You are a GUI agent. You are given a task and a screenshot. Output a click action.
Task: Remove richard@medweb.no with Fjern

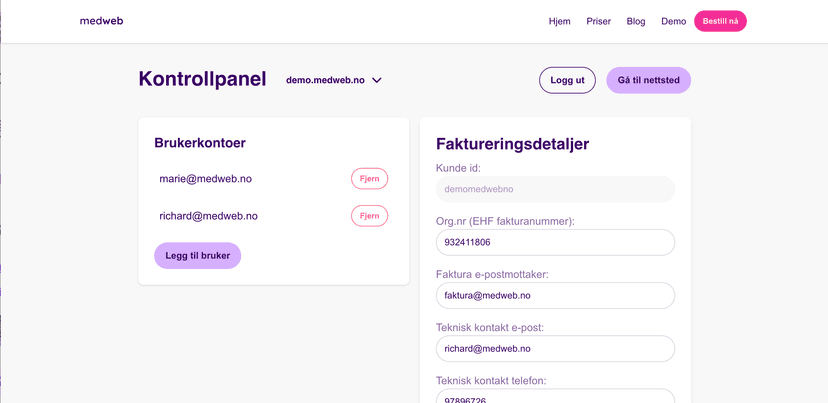point(369,216)
